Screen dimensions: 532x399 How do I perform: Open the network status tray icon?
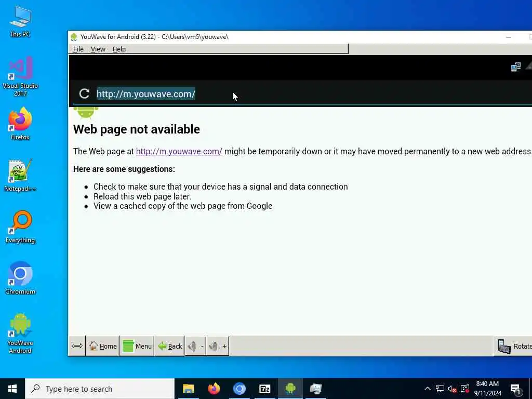[440, 389]
